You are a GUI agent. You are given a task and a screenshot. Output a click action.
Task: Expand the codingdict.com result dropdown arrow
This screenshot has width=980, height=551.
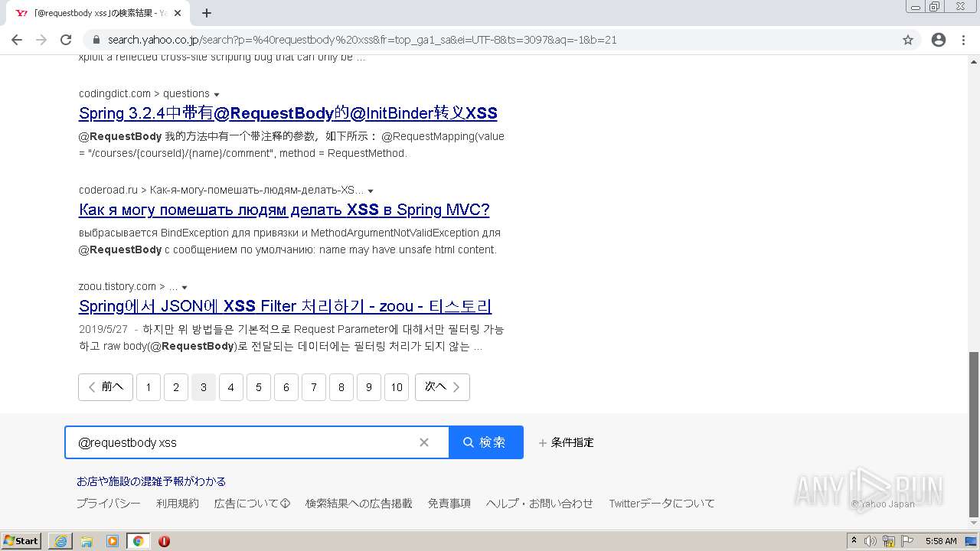tap(217, 94)
